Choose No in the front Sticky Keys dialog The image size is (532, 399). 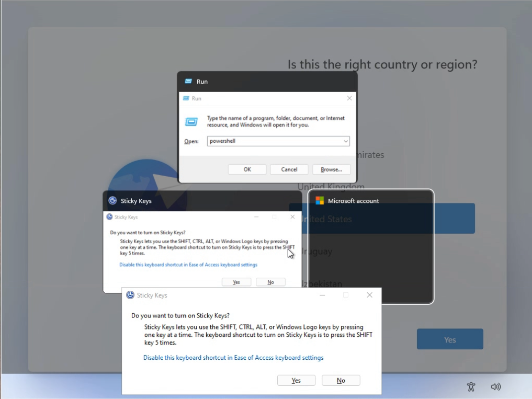pyautogui.click(x=341, y=380)
